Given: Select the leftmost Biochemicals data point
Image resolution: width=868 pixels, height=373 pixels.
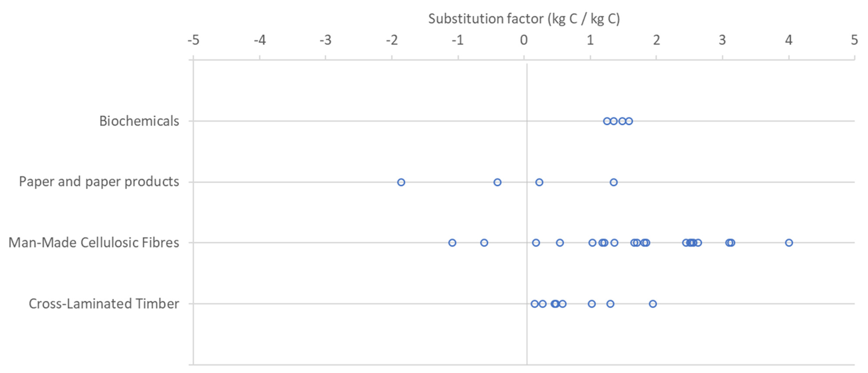Looking at the screenshot, I should 607,121.
